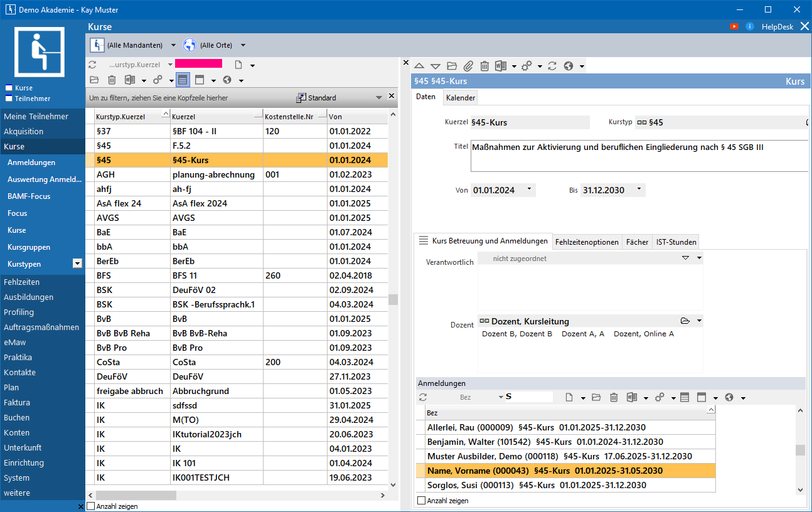Image resolution: width=812 pixels, height=512 pixels.
Task: Switch to the Kalender tab
Action: pyautogui.click(x=460, y=97)
